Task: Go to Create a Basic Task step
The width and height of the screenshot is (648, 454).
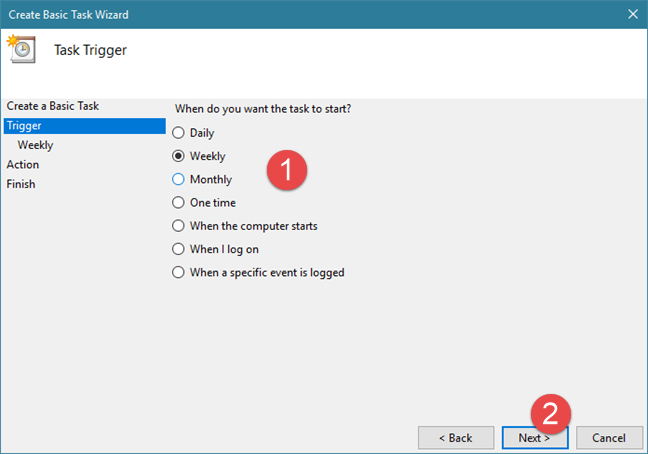Action: [52, 106]
